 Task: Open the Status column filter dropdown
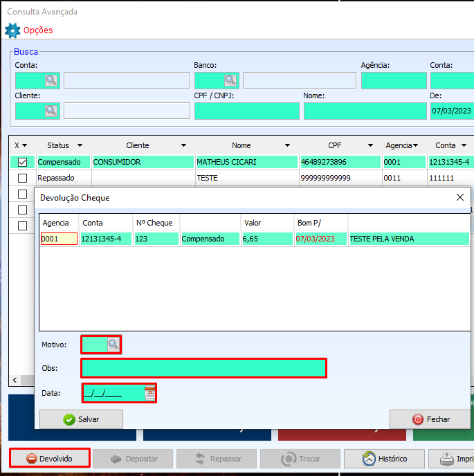pos(80,145)
